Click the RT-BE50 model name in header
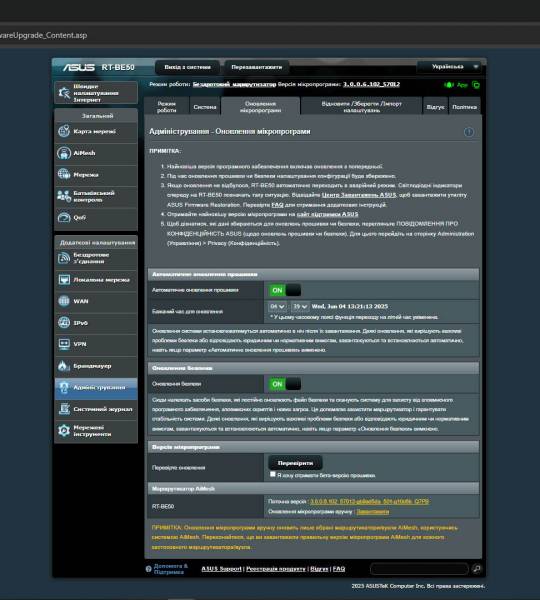Screen dimensions: 540x600 coord(118,67)
